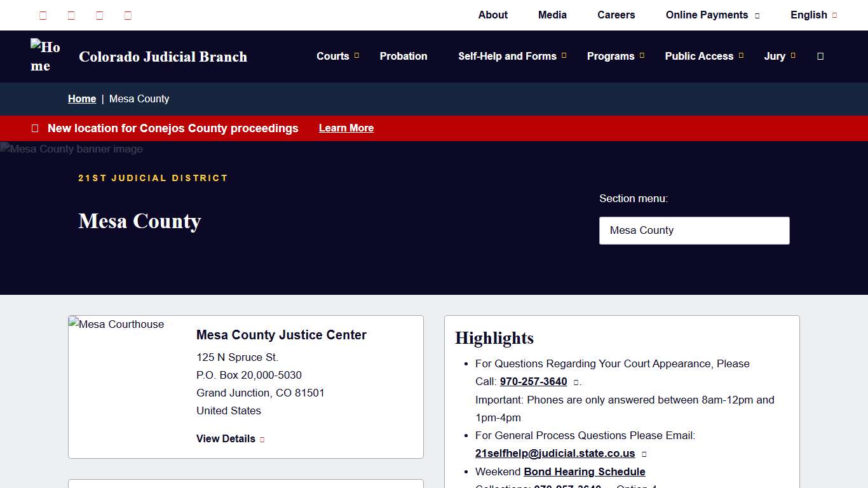Image resolution: width=868 pixels, height=488 pixels.
Task: Click the Home breadcrumb link
Action: click(81, 98)
